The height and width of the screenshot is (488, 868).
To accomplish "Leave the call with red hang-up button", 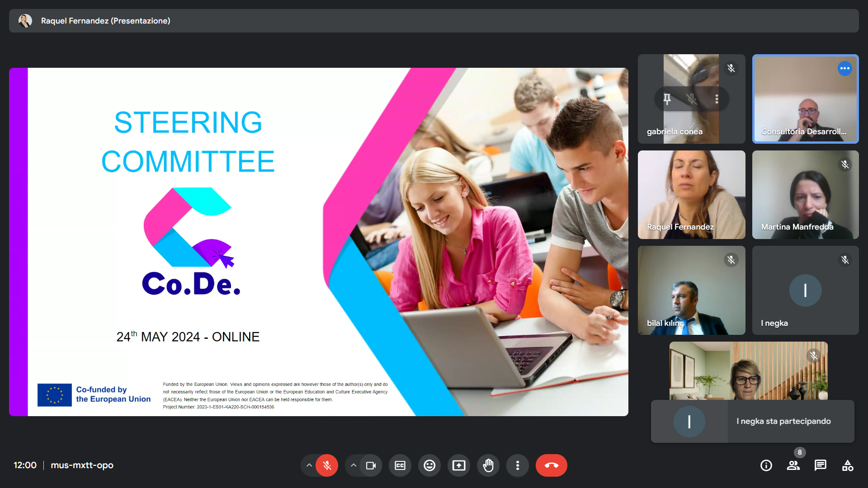I will tap(552, 465).
